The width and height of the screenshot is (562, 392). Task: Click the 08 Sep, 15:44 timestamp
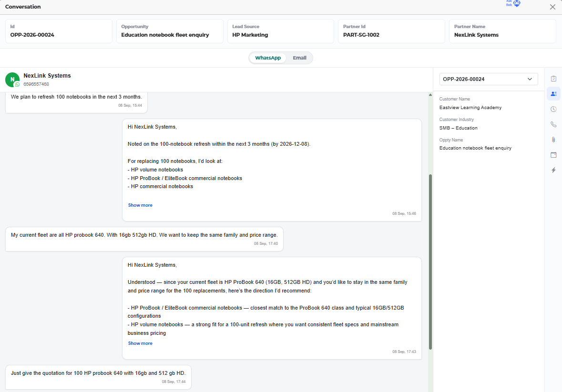[130, 105]
